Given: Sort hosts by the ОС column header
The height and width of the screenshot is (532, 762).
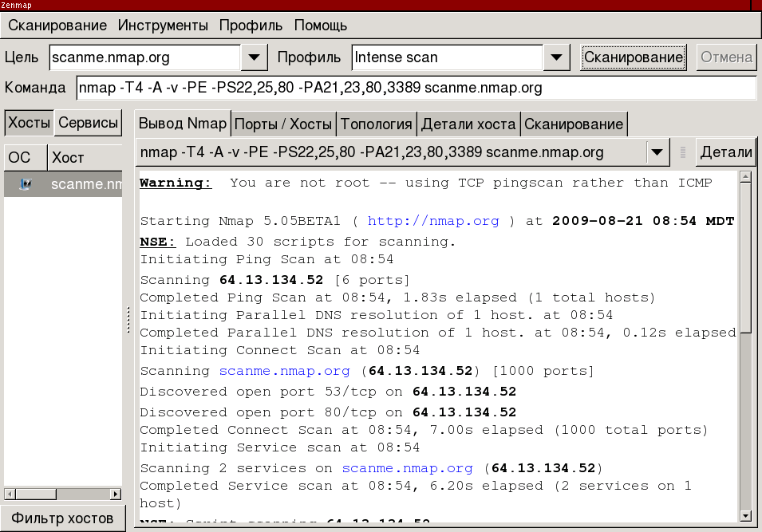Looking at the screenshot, I should coord(26,157).
